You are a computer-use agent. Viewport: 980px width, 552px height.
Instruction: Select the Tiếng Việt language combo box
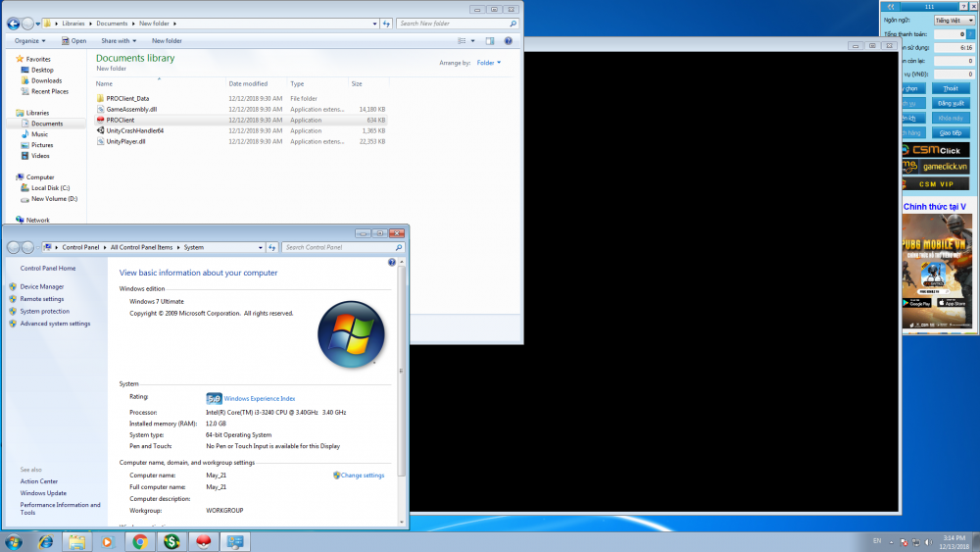pyautogui.click(x=953, y=20)
